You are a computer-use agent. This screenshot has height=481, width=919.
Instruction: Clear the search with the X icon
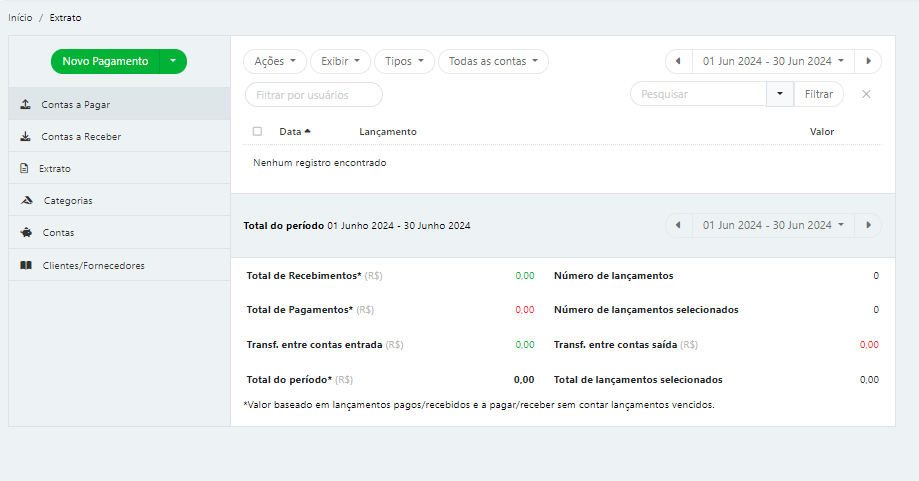[866, 94]
